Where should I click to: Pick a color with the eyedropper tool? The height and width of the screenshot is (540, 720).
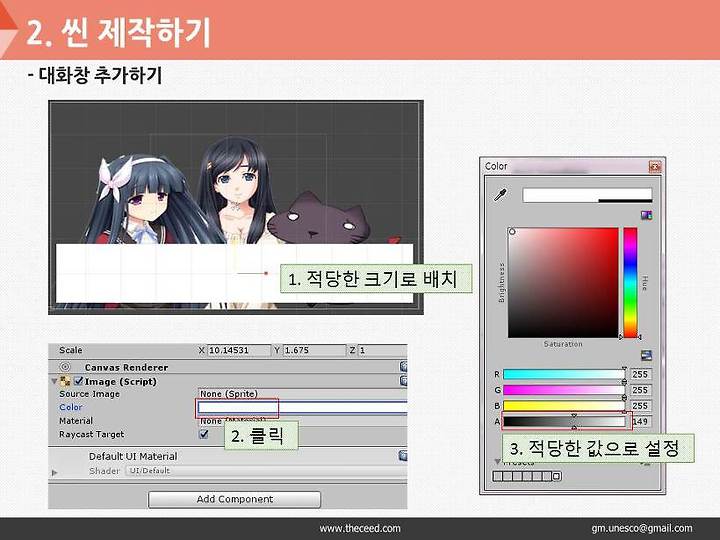500,195
